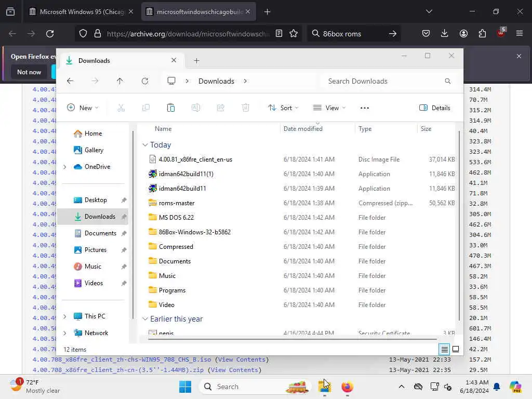Viewport: 532px width, 399px height.
Task: Click the Rename icon in Explorer toolbar
Action: (196, 108)
